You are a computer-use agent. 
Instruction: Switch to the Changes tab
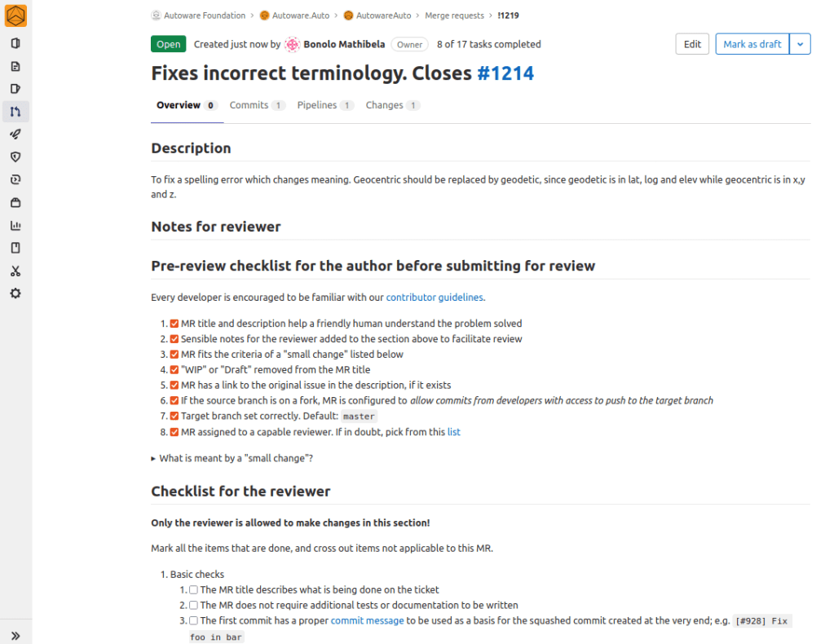(x=384, y=105)
